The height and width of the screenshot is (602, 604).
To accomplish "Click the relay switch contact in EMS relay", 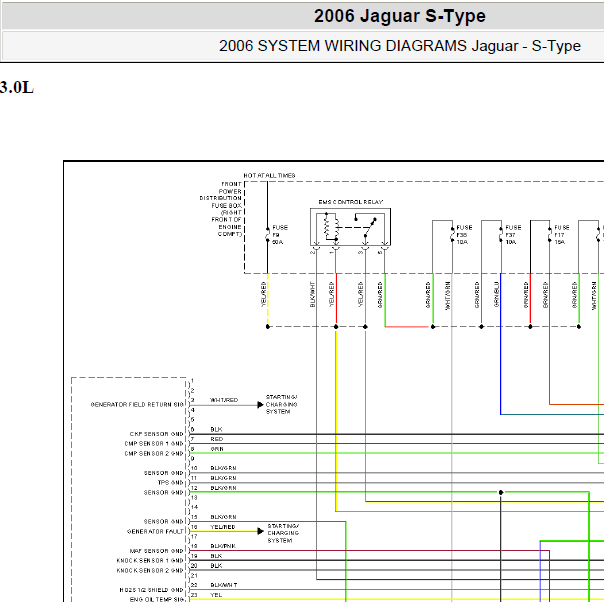I will pyautogui.click(x=366, y=227).
